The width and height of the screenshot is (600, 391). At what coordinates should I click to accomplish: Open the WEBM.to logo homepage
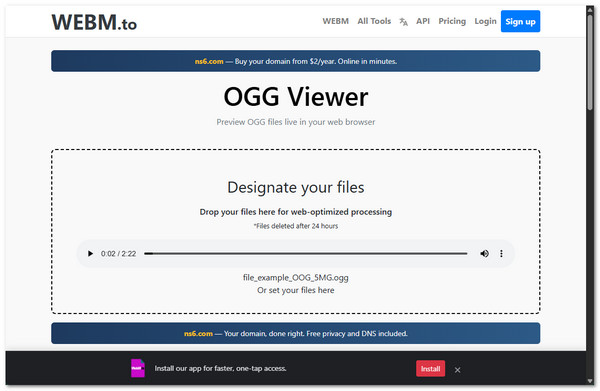[x=94, y=22]
